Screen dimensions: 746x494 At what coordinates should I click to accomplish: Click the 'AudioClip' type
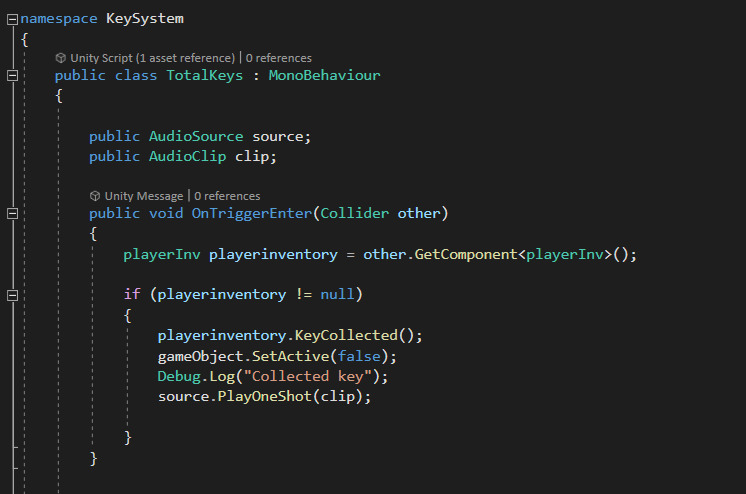point(187,157)
